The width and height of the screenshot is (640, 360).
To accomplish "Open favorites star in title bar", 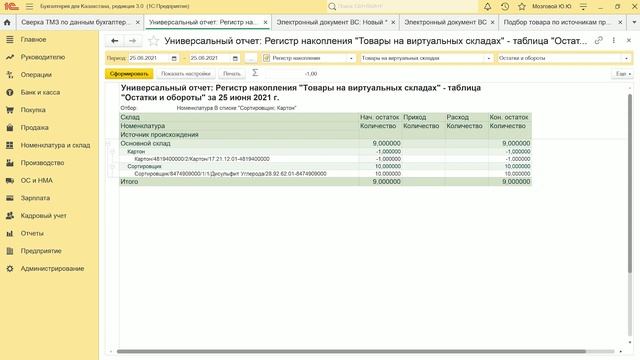I will (x=522, y=7).
